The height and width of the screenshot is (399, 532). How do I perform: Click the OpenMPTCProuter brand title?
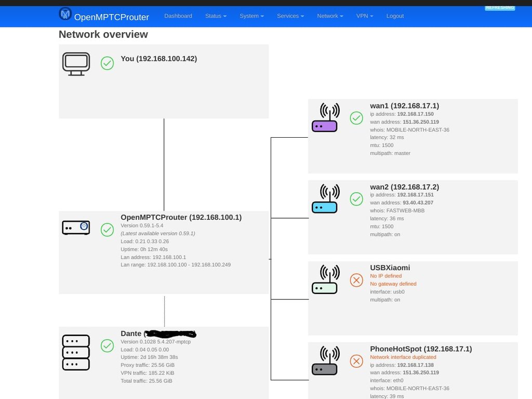112,17
